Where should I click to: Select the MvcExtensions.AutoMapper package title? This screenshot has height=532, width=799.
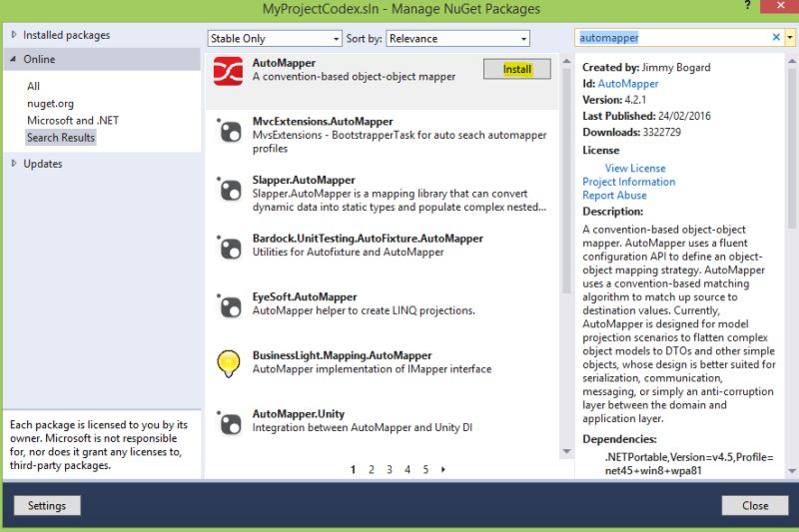[x=323, y=122]
